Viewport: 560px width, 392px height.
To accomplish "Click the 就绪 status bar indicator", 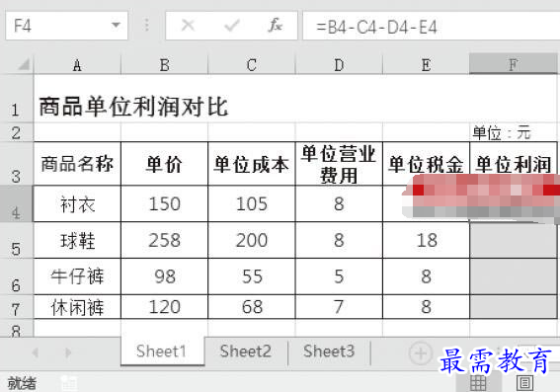I will (22, 383).
